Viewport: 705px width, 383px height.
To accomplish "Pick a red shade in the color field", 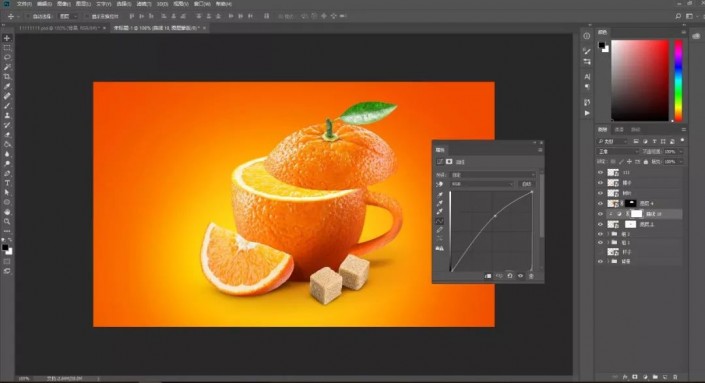I will pos(640,80).
